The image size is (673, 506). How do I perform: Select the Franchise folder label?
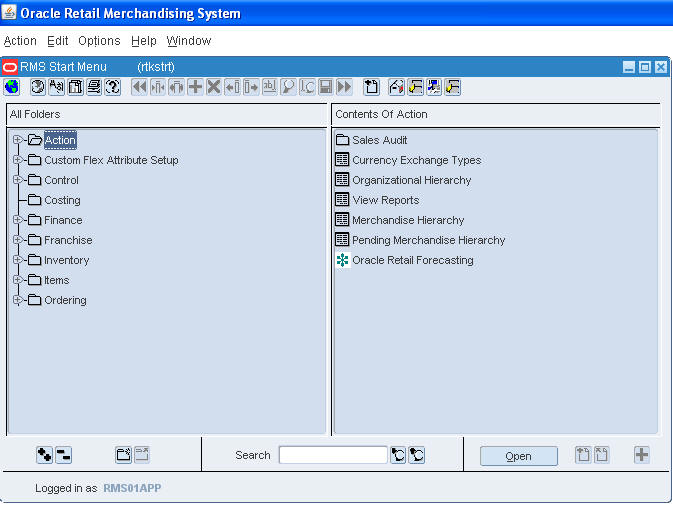68,240
